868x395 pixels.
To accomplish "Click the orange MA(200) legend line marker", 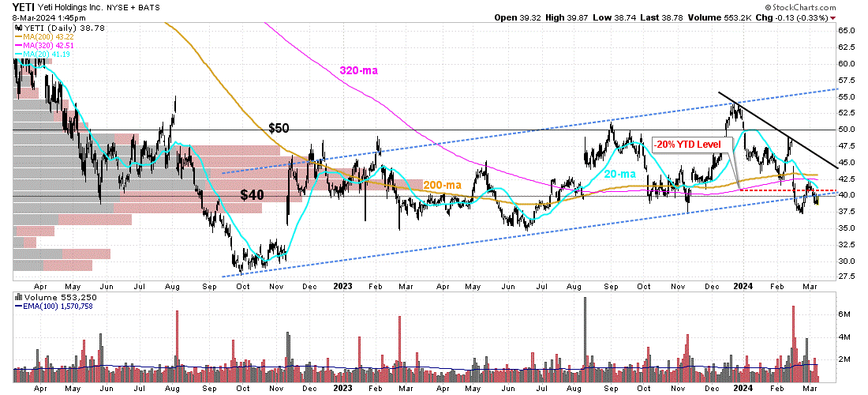I will tap(17, 36).
